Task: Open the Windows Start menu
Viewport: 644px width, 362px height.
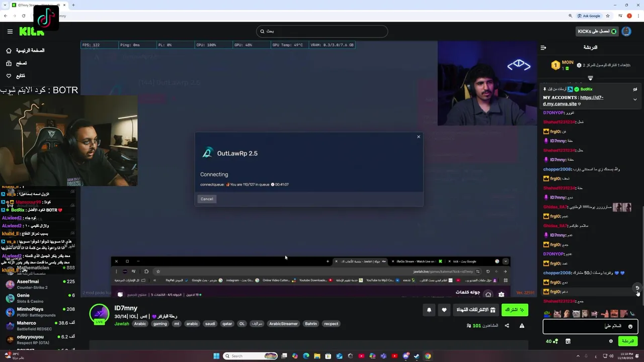Action: [216, 356]
